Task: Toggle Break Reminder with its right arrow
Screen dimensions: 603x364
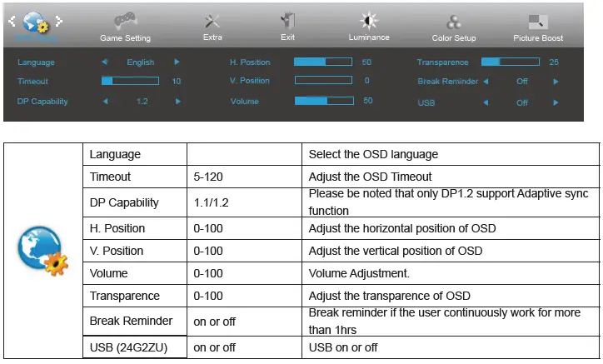Action: 556,82
